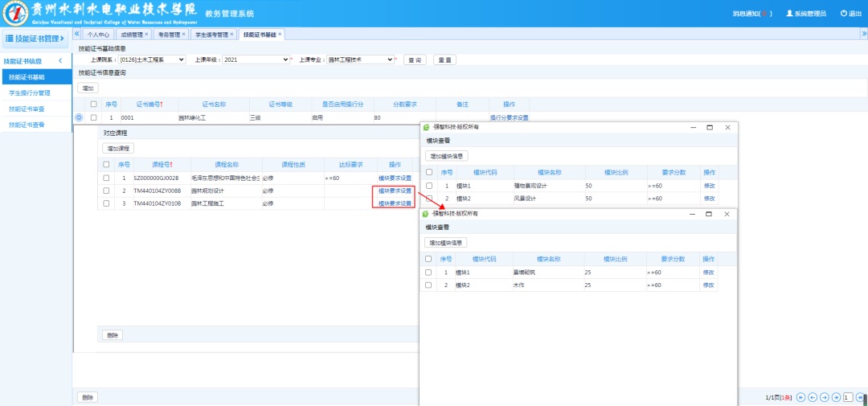This screenshot has height=406, width=868.
Task: Check the 景墙砌筑 module row checkbox
Action: click(428, 273)
